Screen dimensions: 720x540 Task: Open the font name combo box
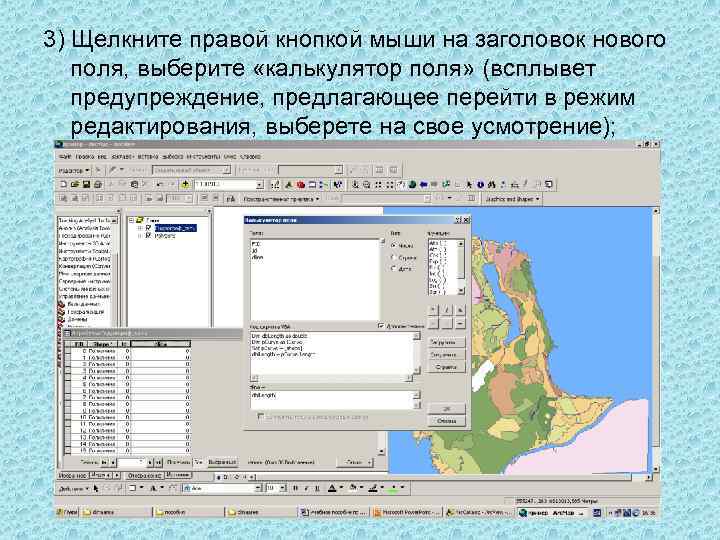[258, 488]
